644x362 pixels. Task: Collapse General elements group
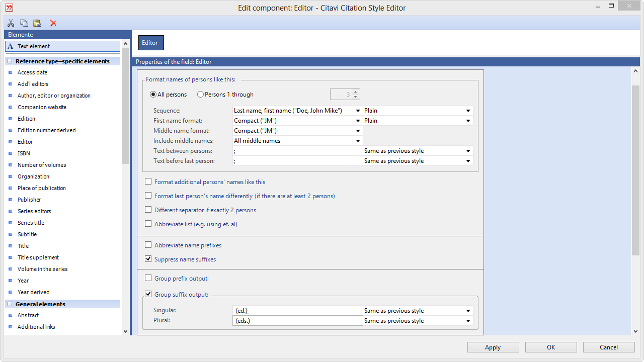coord(10,304)
